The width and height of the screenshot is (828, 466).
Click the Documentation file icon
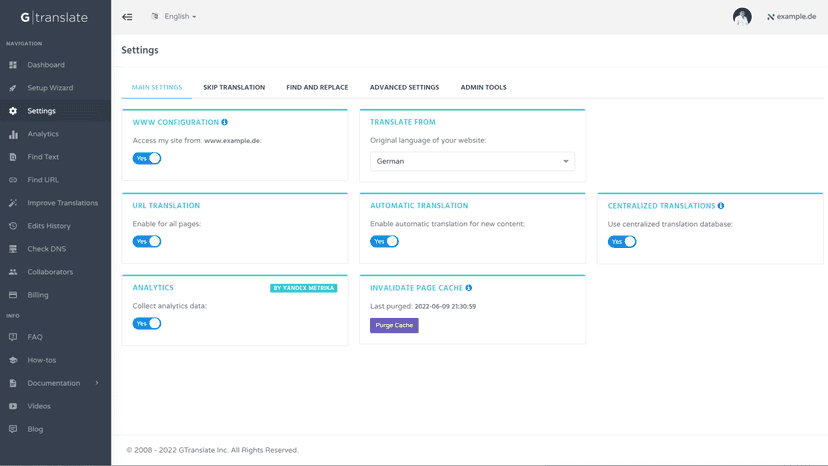tap(13, 383)
